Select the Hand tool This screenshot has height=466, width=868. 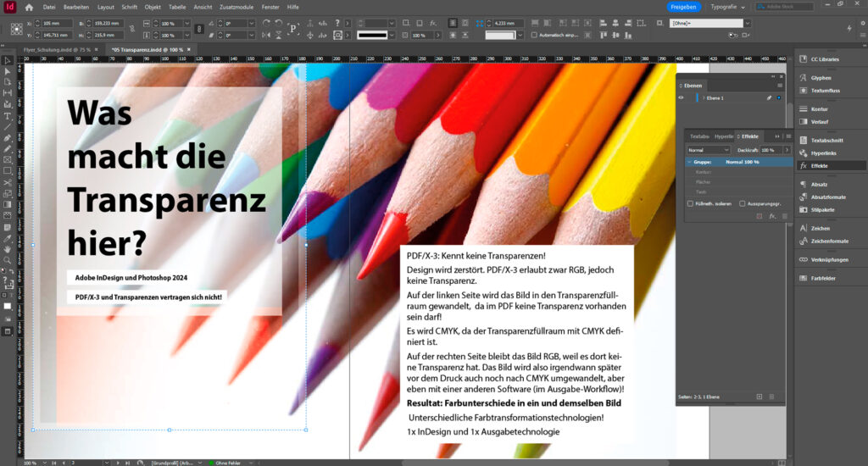(x=7, y=250)
